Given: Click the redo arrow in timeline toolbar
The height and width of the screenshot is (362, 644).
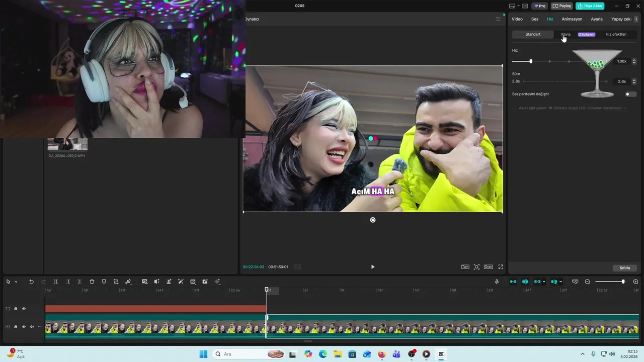Looking at the screenshot, I should pos(43,282).
